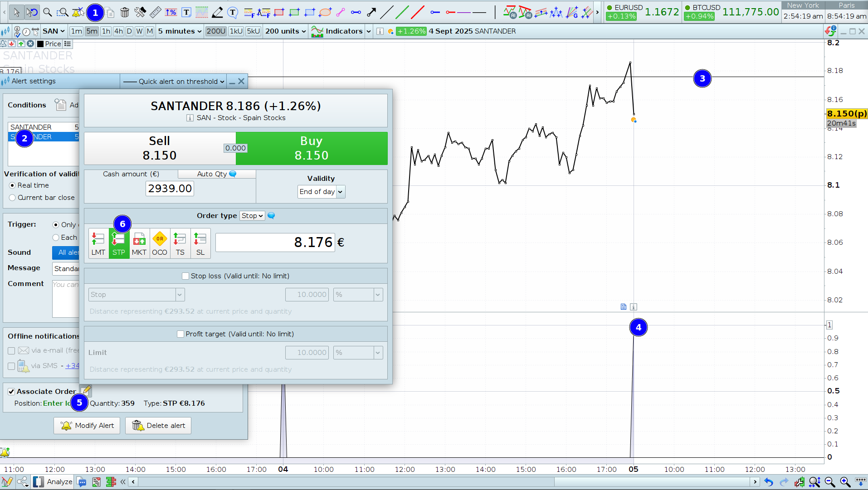The height and width of the screenshot is (490, 868).
Task: Switch to the D daily timeframe
Action: [x=129, y=31]
